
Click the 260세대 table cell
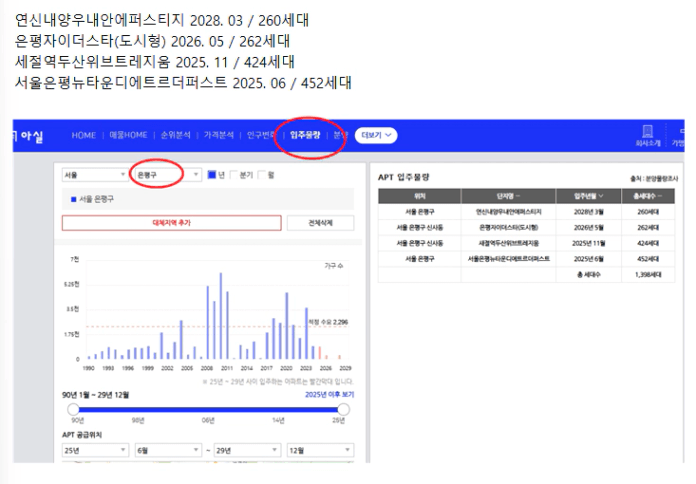tap(648, 212)
